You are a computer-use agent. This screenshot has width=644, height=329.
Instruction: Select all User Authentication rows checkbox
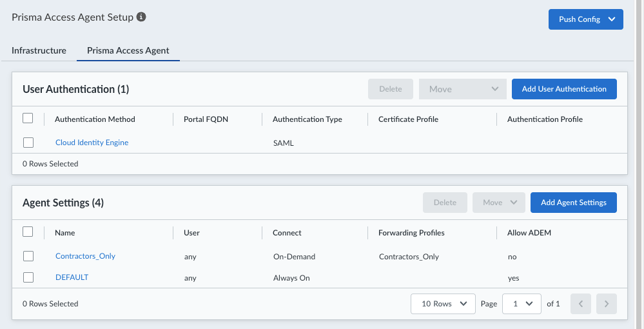(28, 118)
